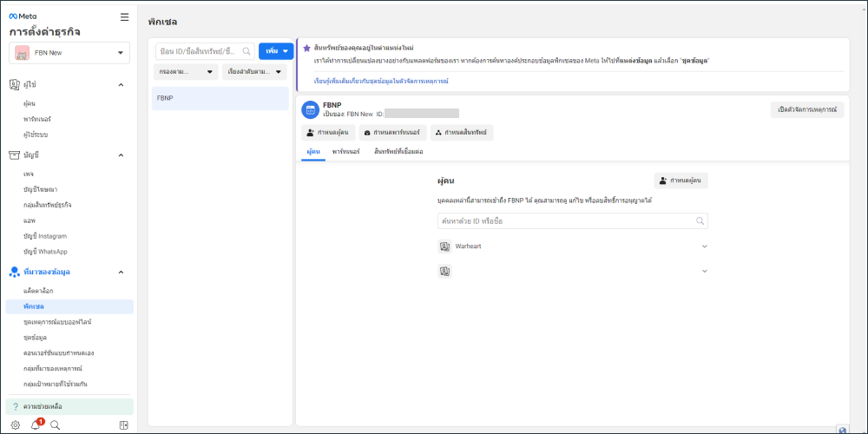Image resolution: width=868 pixels, height=434 pixels.
Task: Collapse the บัญชี section
Action: [x=121, y=155]
